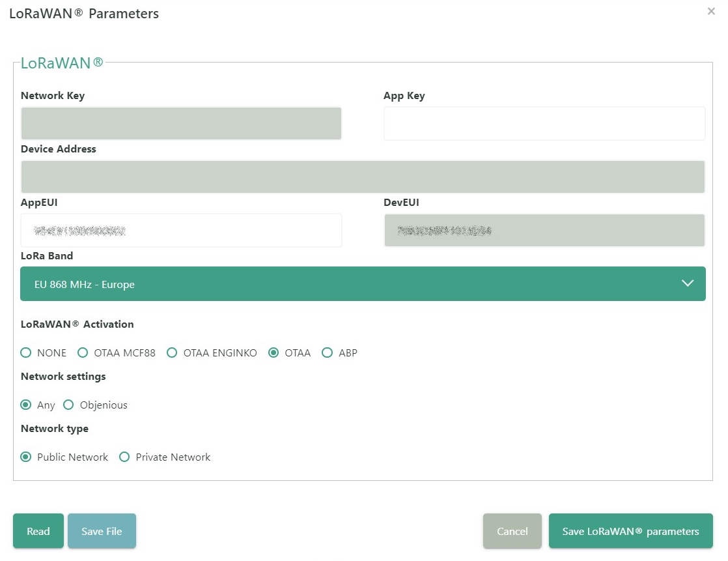Screen dimensions: 728x561
Task: Switch activation to ABP
Action: (328, 352)
